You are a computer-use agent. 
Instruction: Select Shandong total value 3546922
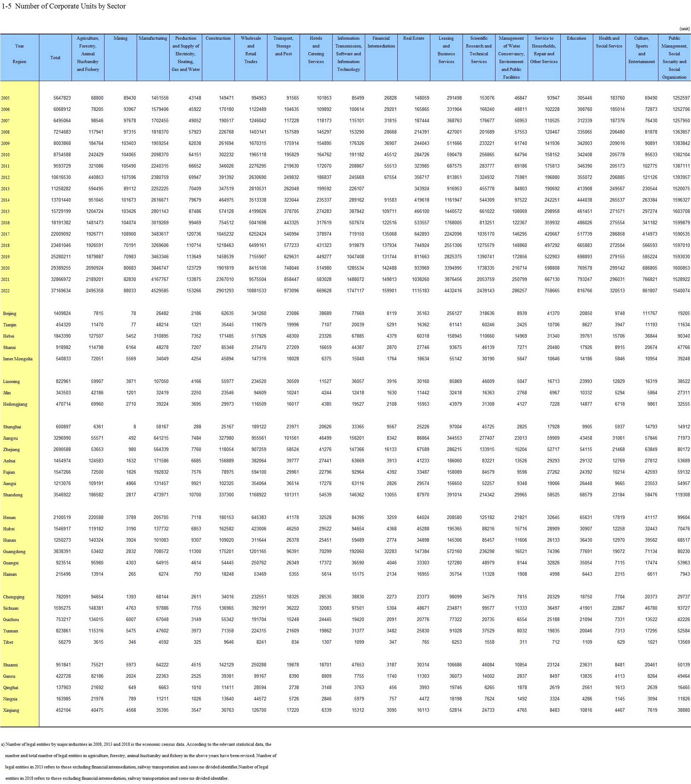point(62,495)
